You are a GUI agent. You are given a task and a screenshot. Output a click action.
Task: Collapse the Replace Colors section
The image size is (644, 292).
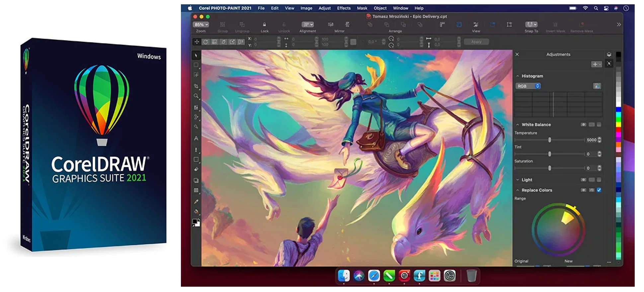[518, 190]
